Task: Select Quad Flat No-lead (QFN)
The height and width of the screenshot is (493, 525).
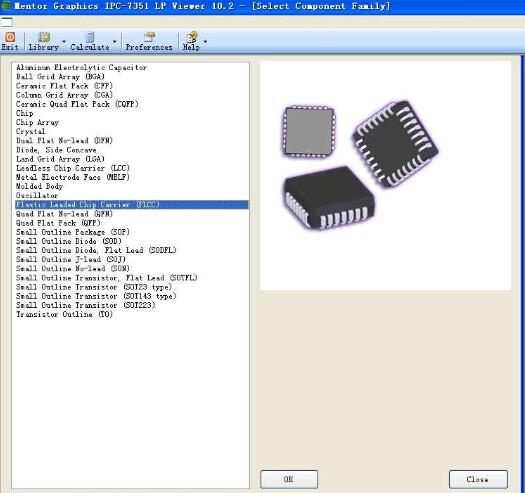Action: tap(64, 214)
